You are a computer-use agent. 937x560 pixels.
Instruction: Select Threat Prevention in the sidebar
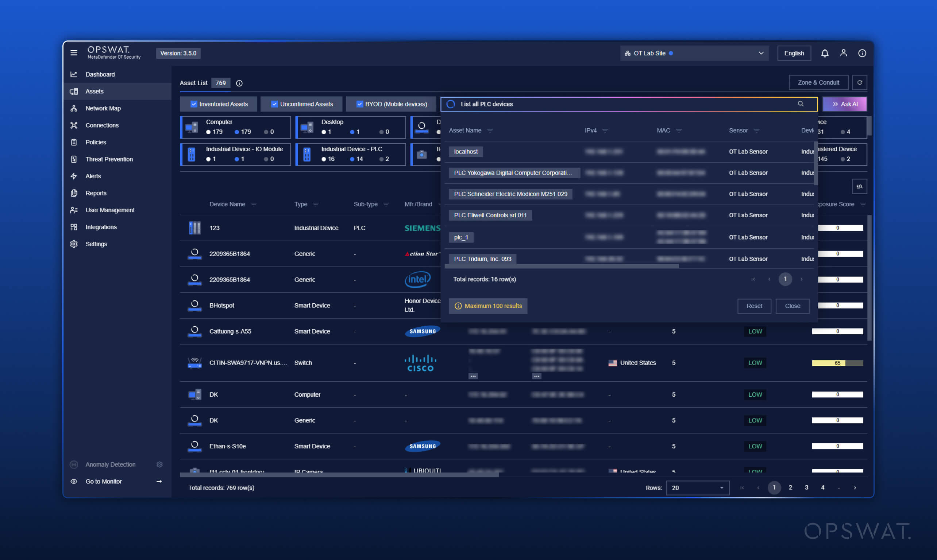point(109,159)
